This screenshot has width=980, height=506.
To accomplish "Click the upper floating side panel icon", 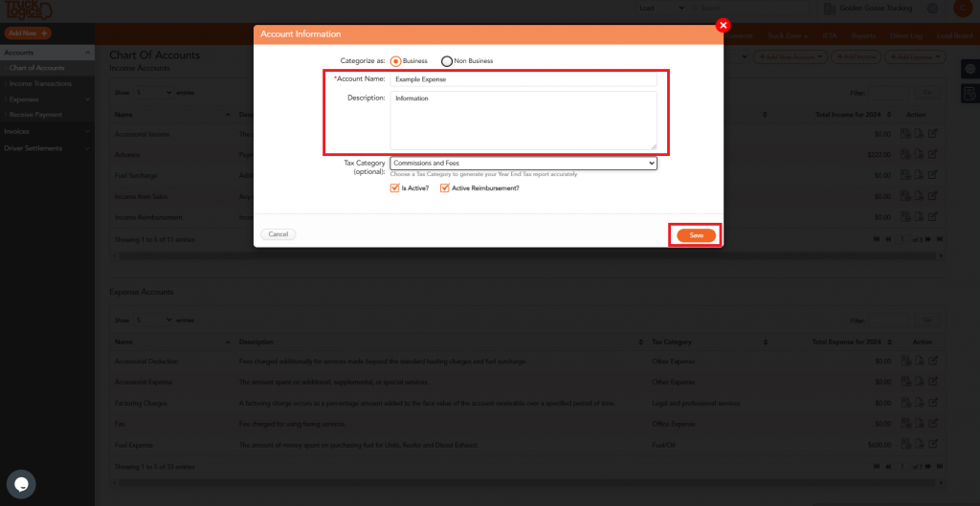I will (970, 69).
